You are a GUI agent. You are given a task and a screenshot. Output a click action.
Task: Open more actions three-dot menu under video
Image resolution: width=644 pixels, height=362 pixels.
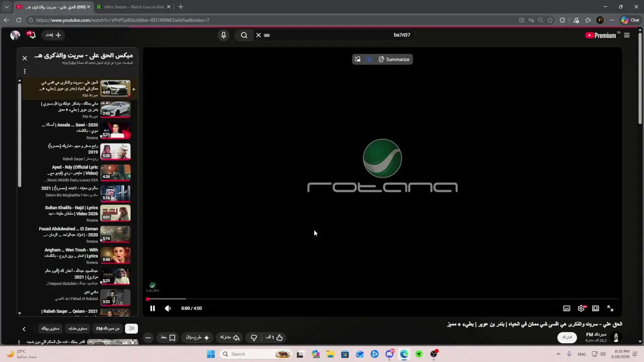[x=148, y=337]
